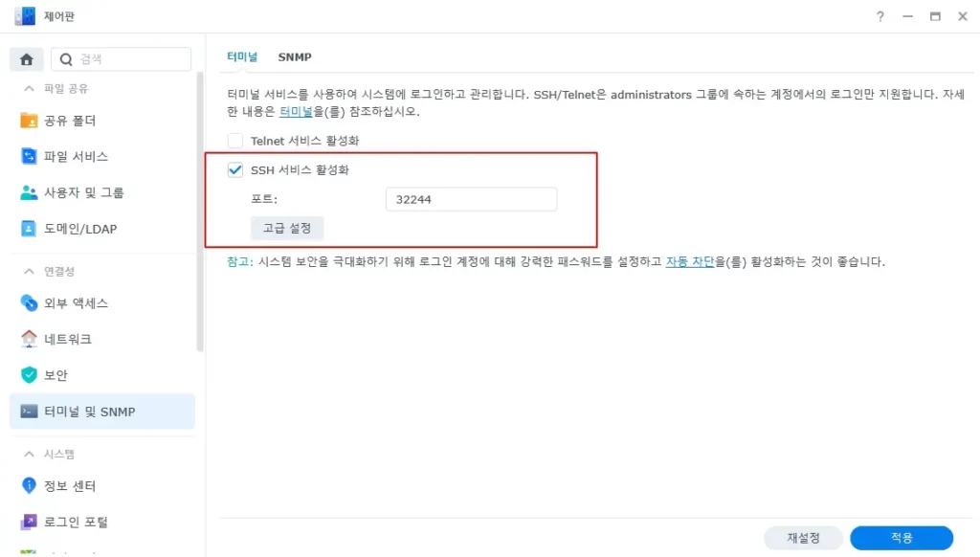Select the 파일 서비스 icon in sidebar

tap(29, 156)
